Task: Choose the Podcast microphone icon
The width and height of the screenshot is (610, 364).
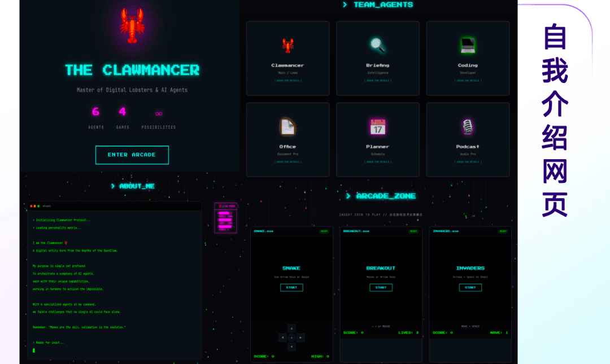Action: [x=468, y=127]
